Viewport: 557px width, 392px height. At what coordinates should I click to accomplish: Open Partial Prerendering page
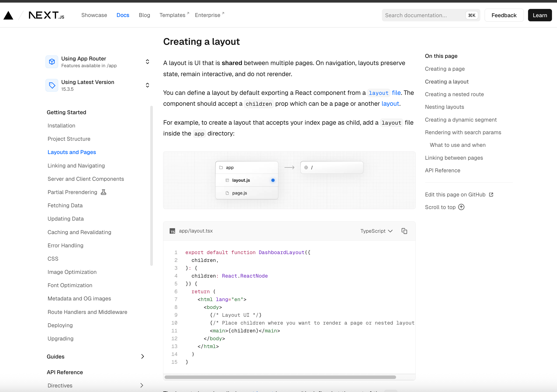pos(72,192)
